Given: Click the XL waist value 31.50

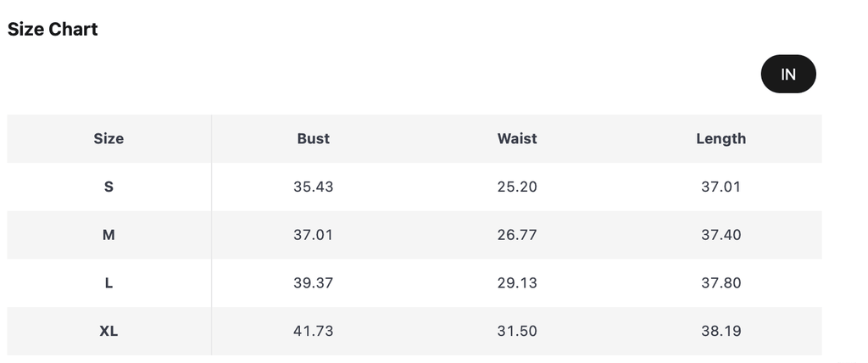Looking at the screenshot, I should (x=517, y=332).
